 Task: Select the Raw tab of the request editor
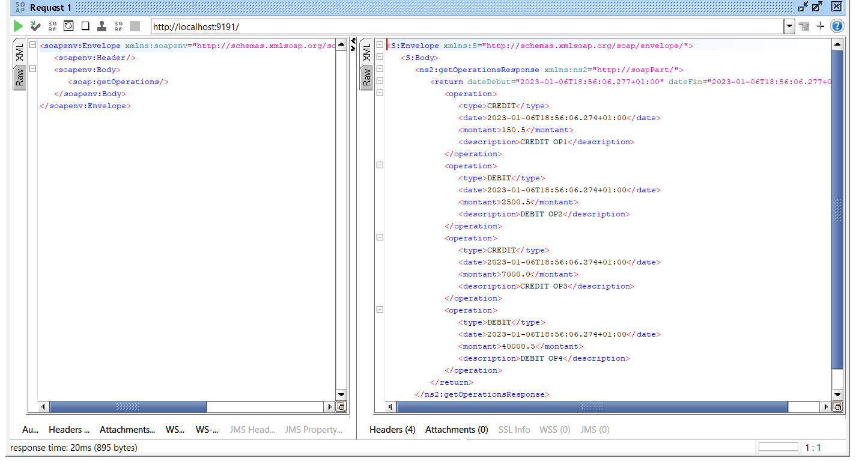[19, 78]
